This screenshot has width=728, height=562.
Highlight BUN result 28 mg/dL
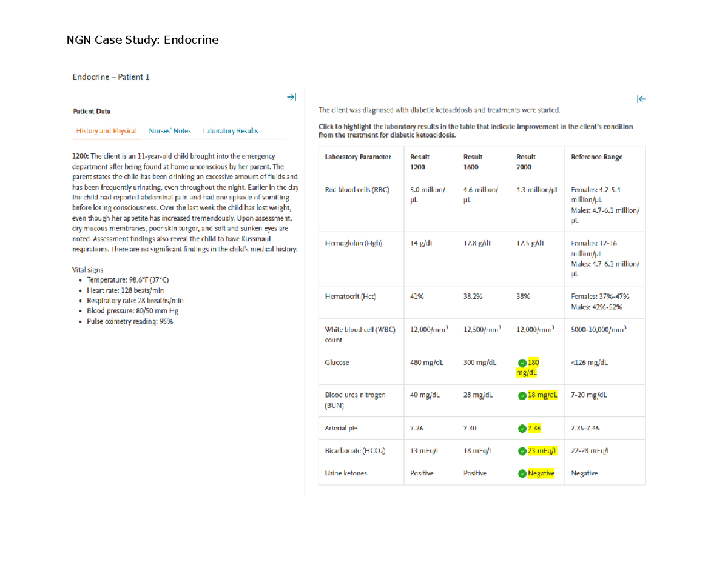(x=478, y=395)
